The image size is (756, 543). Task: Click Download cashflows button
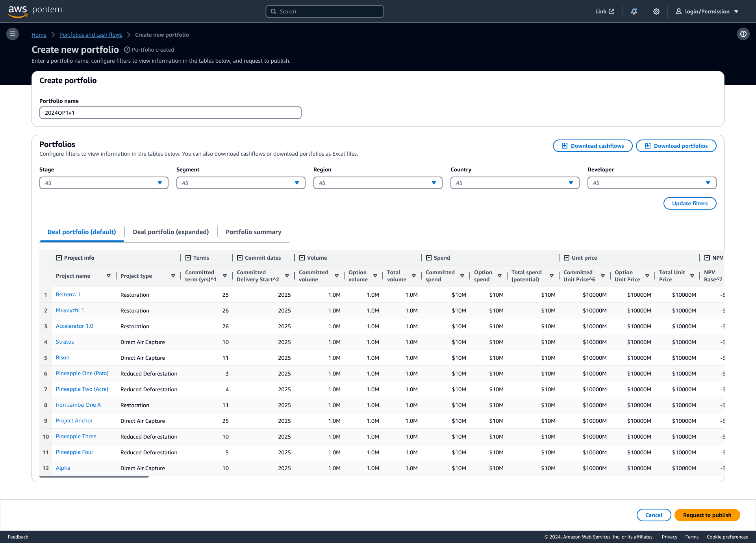(593, 146)
